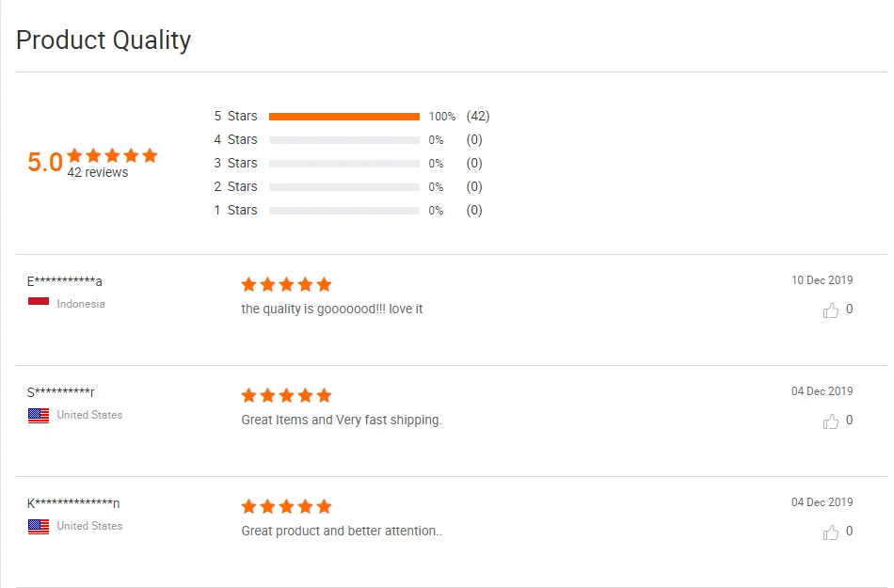
Task: Select the 2 Stars rating row
Action: 235,186
